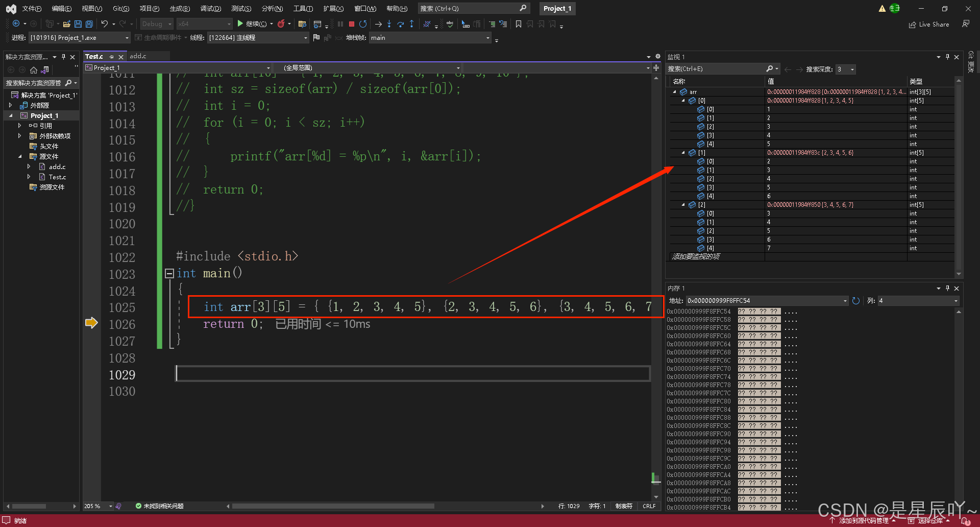Screen dimensions: 980x527
Task: Click the editor horizontal scrollbar thumb
Action: 333,506
